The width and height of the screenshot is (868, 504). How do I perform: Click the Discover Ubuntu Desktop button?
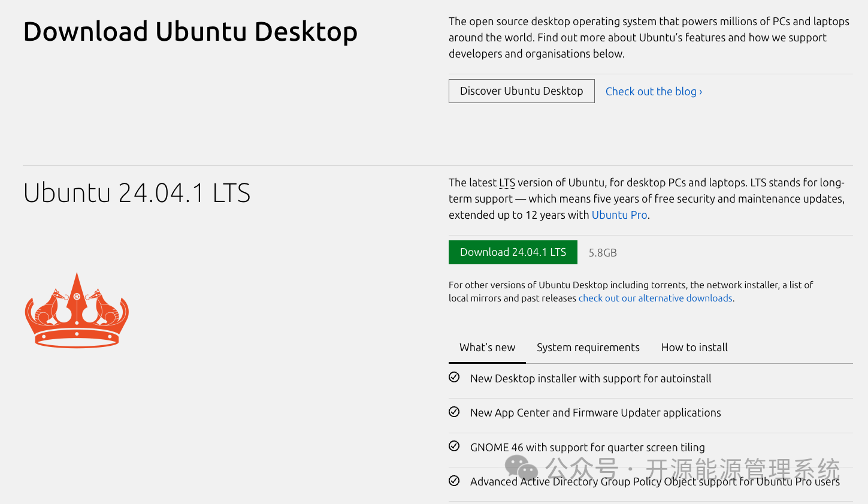[x=521, y=91]
